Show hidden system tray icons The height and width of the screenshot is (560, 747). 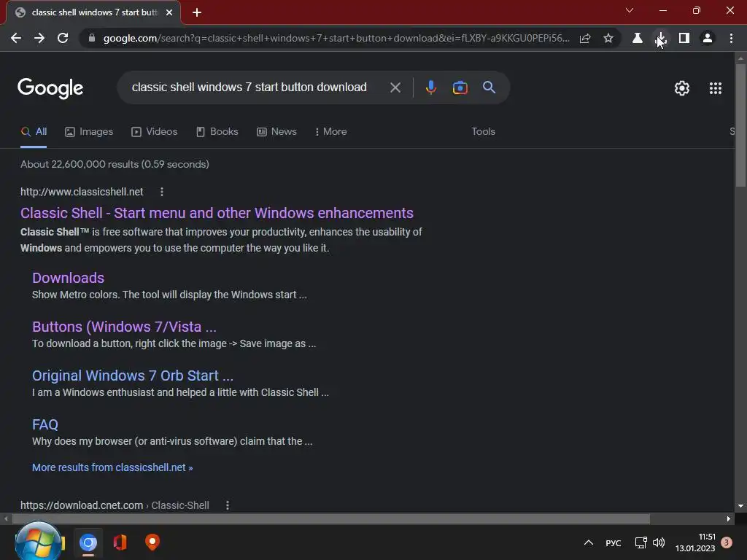[x=589, y=542]
